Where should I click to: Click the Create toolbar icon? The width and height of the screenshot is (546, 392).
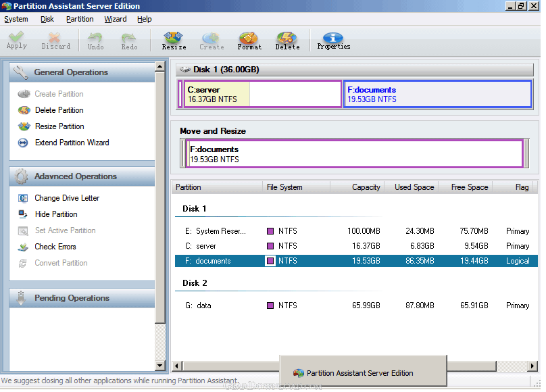click(x=211, y=37)
